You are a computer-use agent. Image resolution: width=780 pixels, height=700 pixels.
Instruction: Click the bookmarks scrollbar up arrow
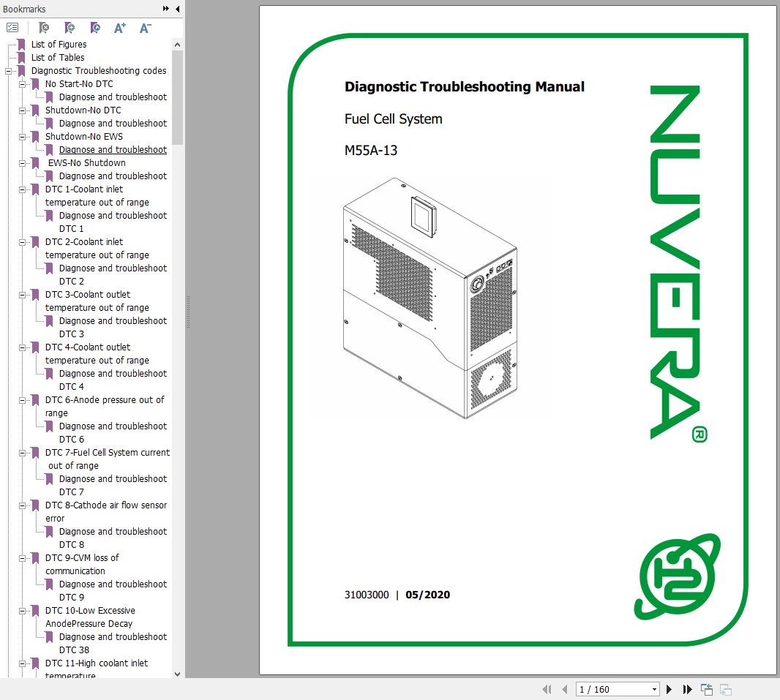[178, 45]
